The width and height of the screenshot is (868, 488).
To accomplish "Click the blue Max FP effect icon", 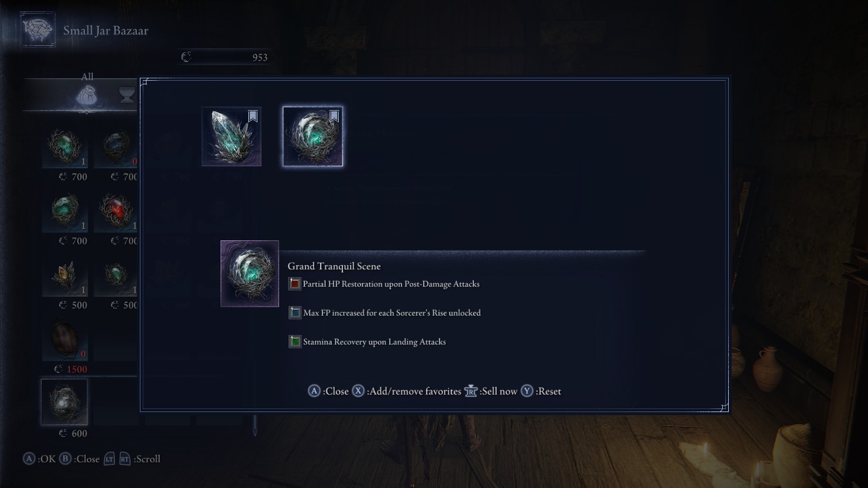I will click(295, 313).
